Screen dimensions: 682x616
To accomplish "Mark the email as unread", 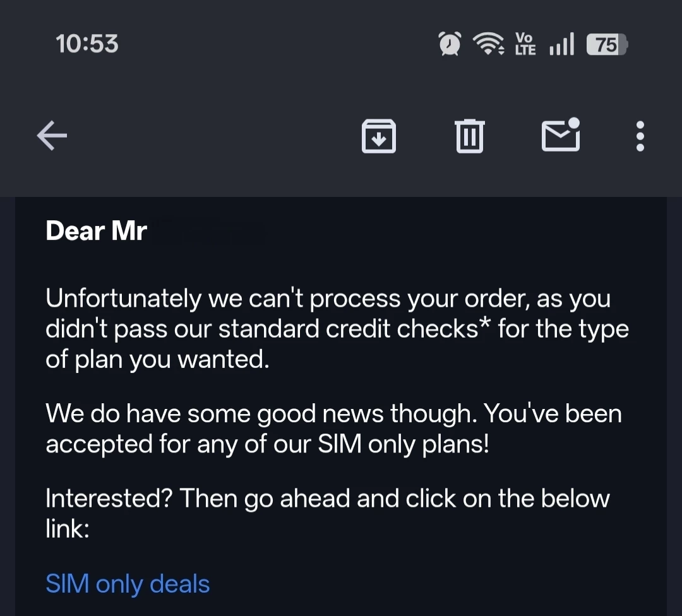I will pyautogui.click(x=561, y=135).
